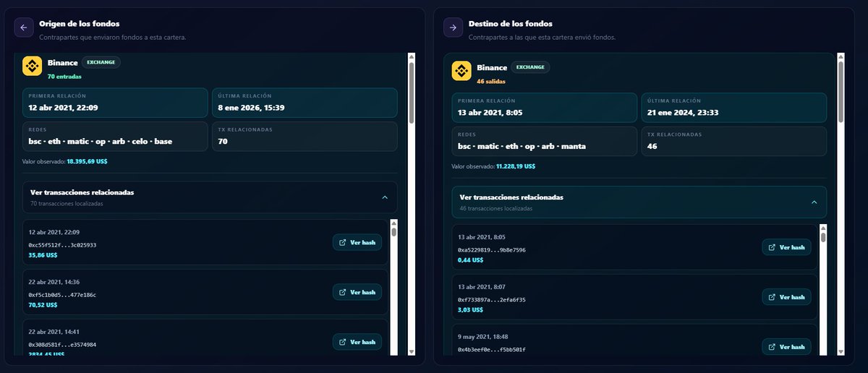Click the date 9 may 2021, 18:48

(483, 337)
